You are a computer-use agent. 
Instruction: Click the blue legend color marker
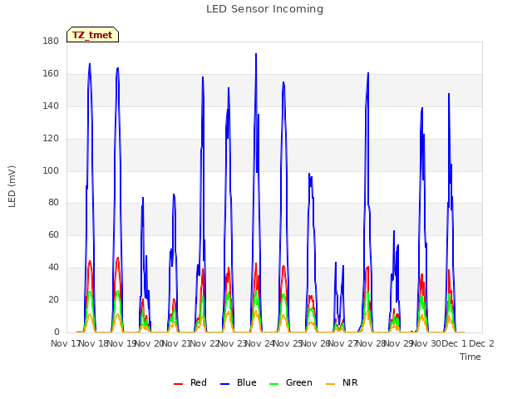225,384
